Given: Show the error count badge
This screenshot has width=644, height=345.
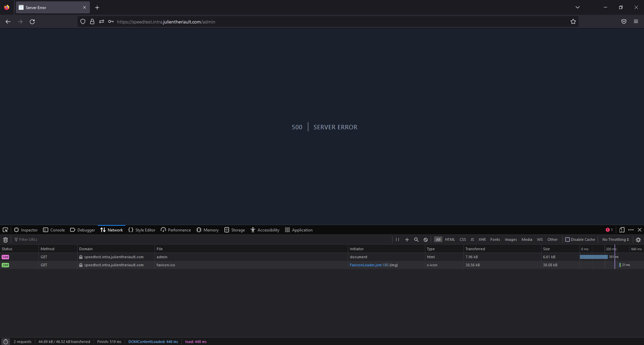Looking at the screenshot, I should pyautogui.click(x=609, y=230).
